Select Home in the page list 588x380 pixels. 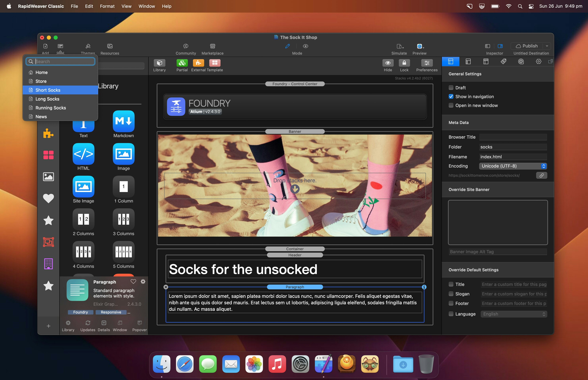coord(60,72)
